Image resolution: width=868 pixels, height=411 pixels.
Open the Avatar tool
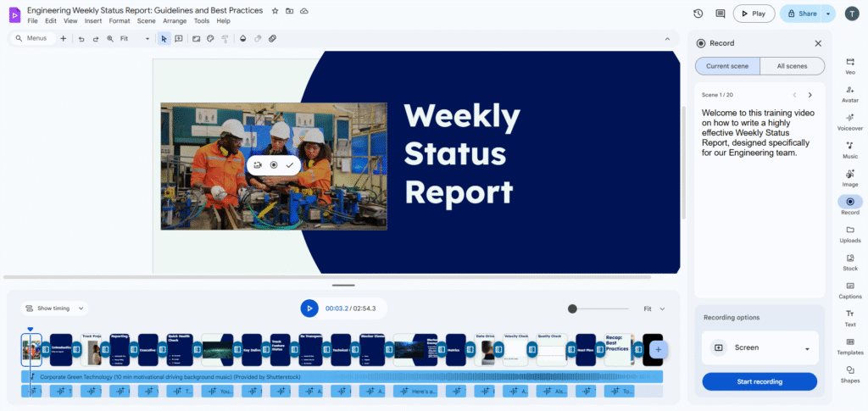pos(849,93)
